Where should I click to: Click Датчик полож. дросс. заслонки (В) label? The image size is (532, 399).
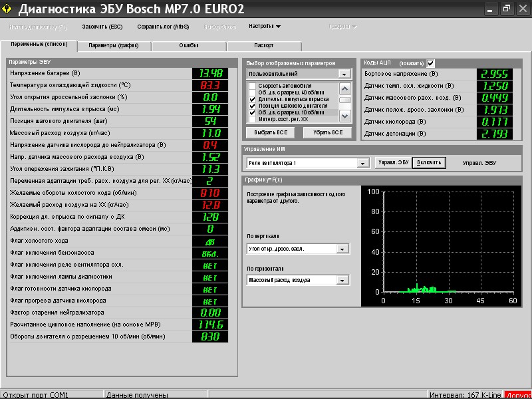pos(414,110)
